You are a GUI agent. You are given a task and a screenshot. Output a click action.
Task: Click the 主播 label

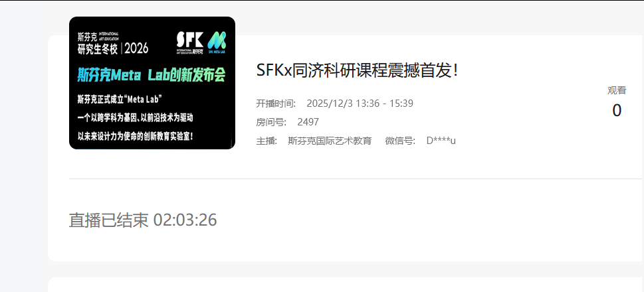coord(267,141)
